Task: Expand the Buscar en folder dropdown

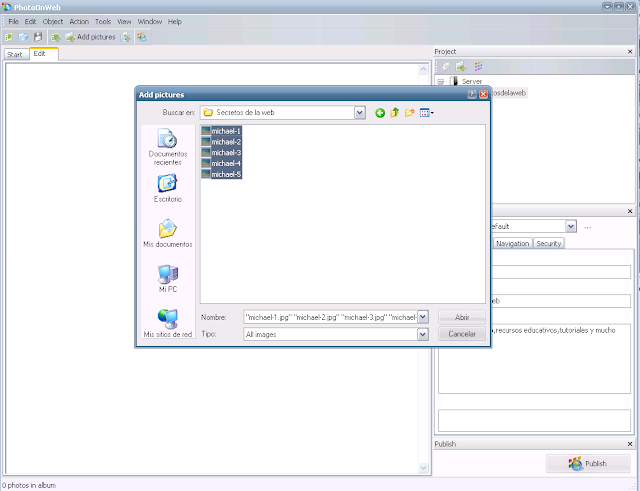Action: [360, 113]
